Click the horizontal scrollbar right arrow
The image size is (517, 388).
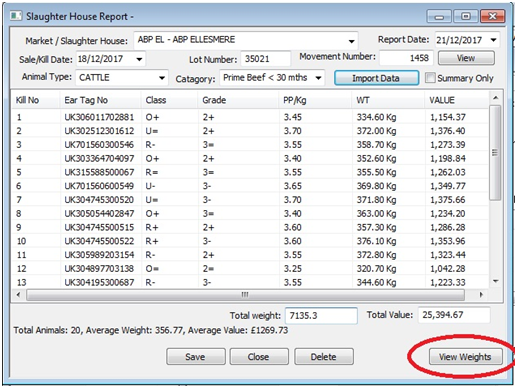tap(481, 295)
